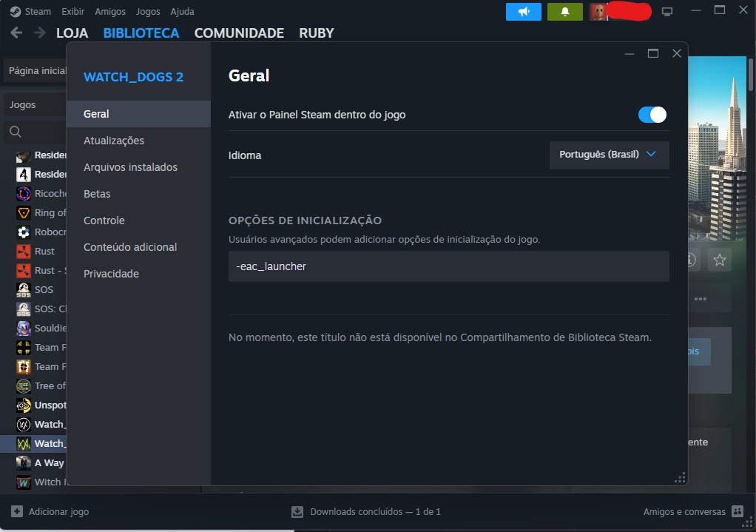Screen dimensions: 756x532
Task: Go back with the left arrow
Action: [16, 33]
